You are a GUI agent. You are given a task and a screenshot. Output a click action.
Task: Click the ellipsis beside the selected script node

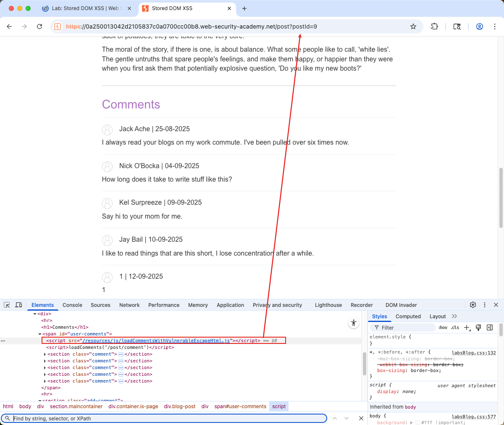[x=3, y=341]
